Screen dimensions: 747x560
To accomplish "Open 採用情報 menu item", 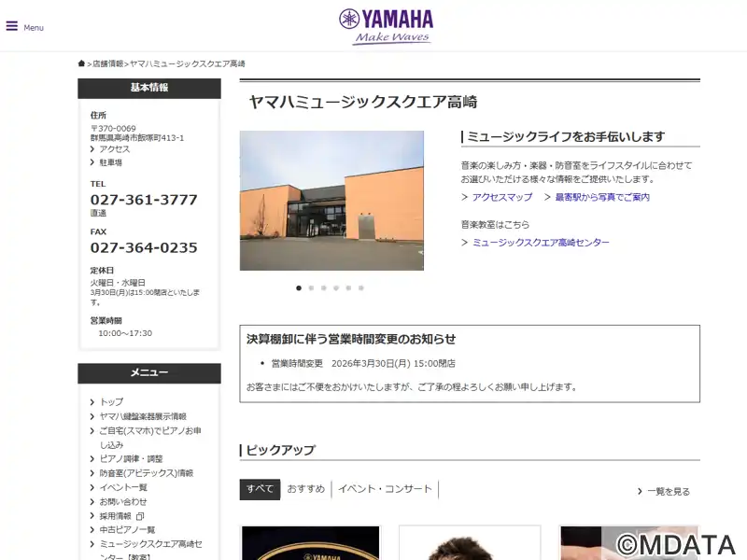I will [x=115, y=516].
